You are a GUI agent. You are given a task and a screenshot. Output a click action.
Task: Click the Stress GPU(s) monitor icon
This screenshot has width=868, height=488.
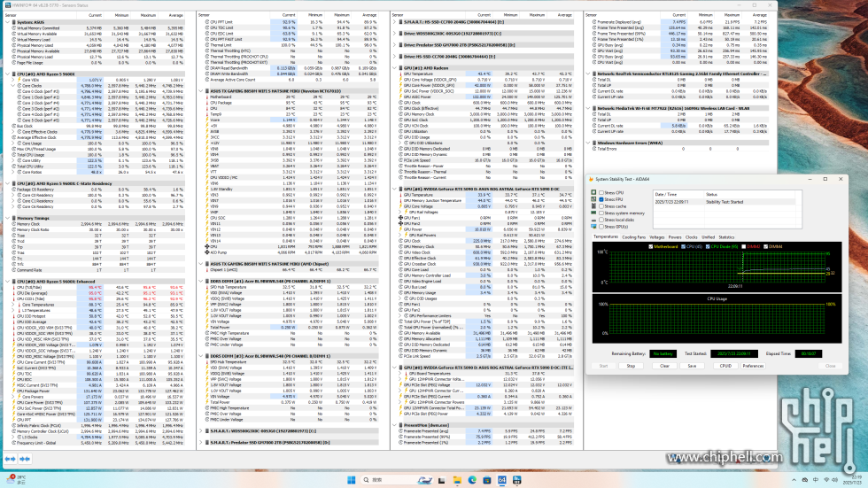point(594,227)
